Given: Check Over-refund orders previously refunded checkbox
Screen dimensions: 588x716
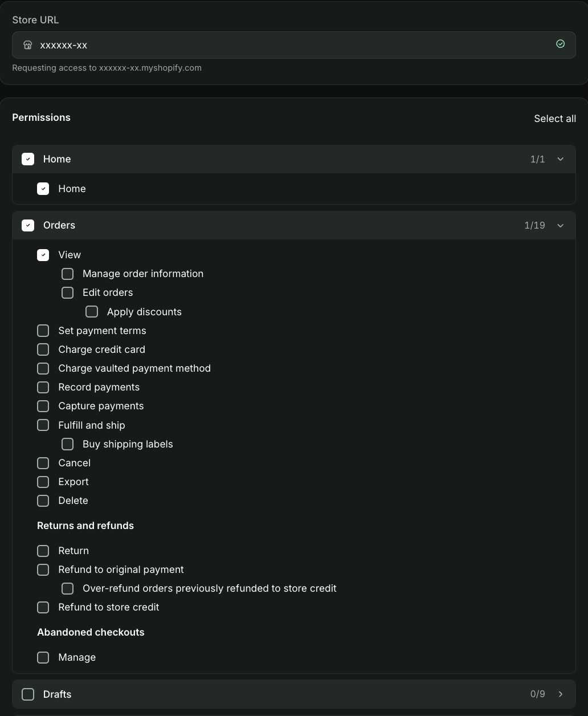Looking at the screenshot, I should 68,588.
